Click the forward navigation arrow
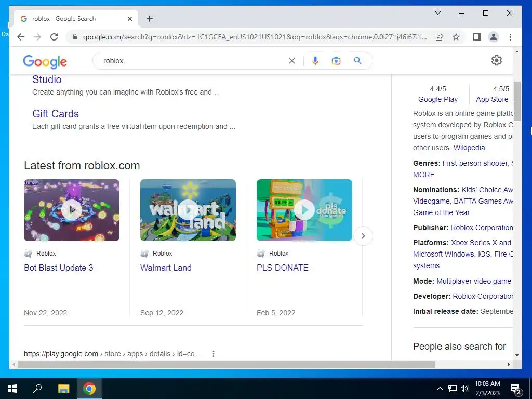Viewport: 532px width, 399px height. click(37, 37)
